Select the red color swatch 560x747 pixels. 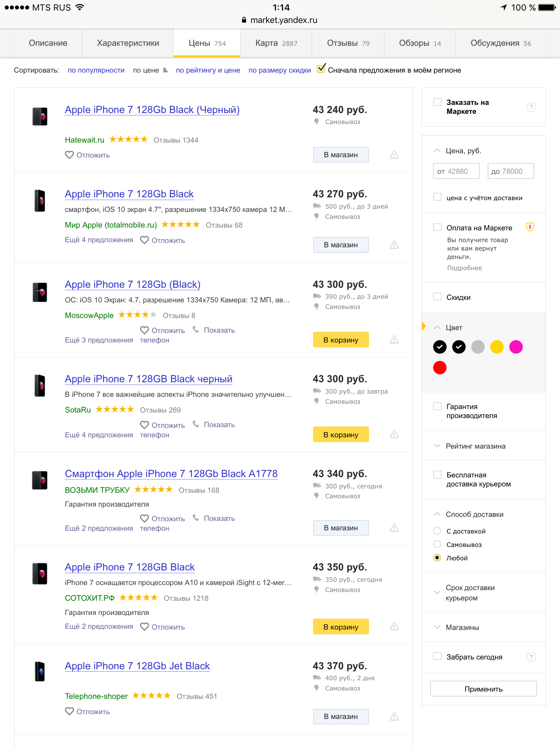pyautogui.click(x=440, y=367)
